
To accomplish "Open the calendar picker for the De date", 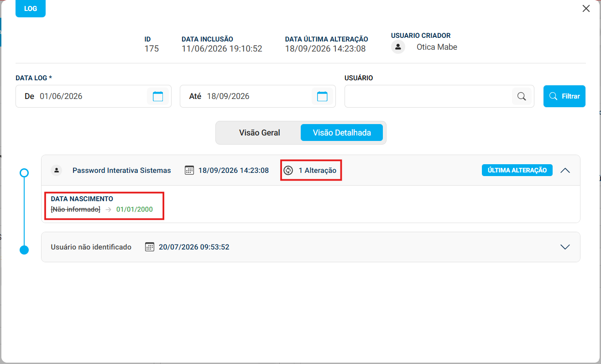I will 158,96.
